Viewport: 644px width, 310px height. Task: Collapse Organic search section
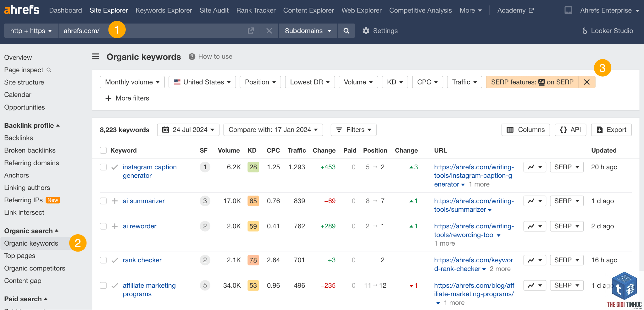point(31,231)
